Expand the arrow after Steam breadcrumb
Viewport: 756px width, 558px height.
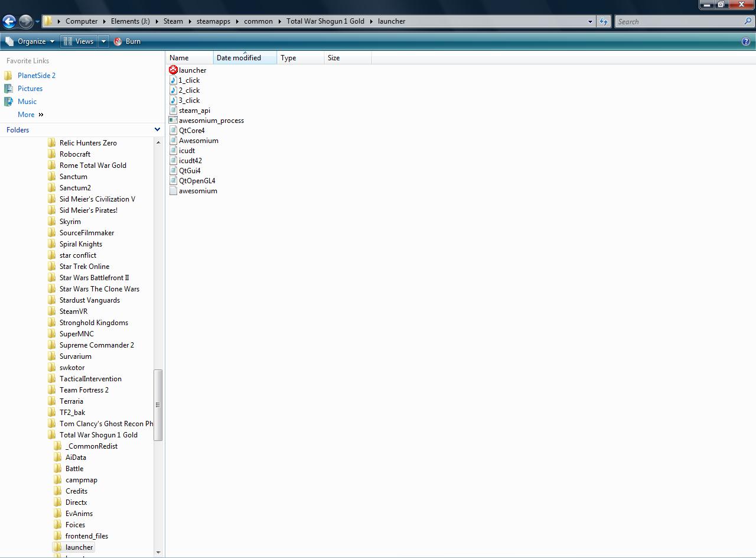tap(190, 21)
